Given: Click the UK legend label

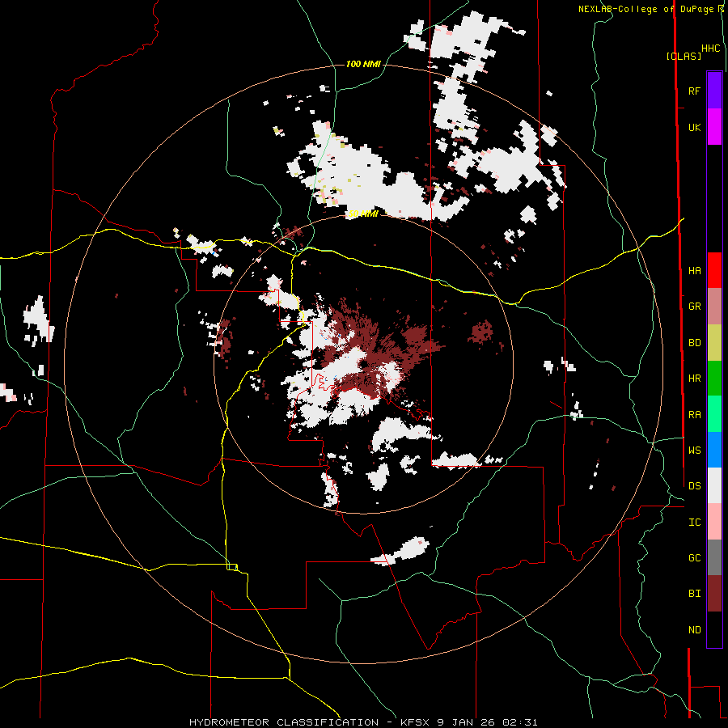Looking at the screenshot, I should pos(694,127).
